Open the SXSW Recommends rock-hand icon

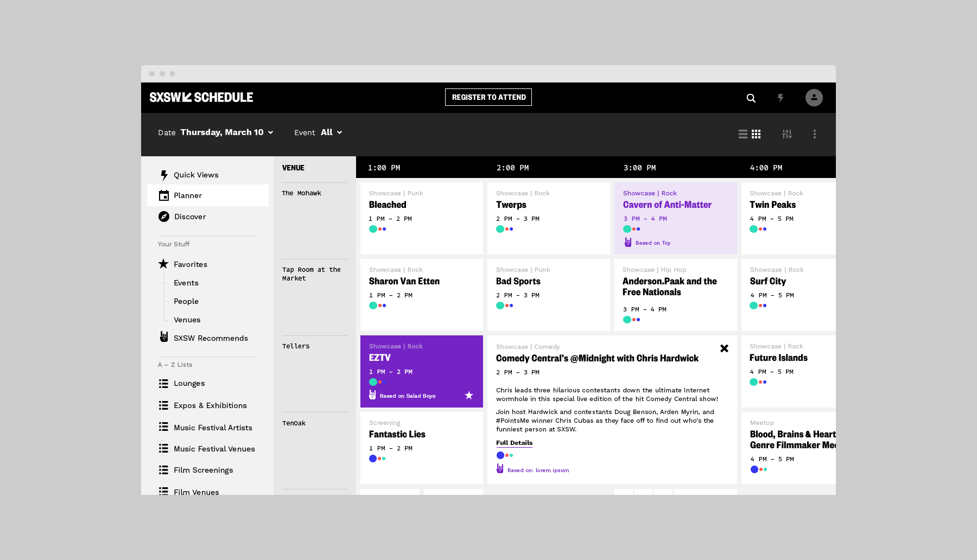[163, 338]
